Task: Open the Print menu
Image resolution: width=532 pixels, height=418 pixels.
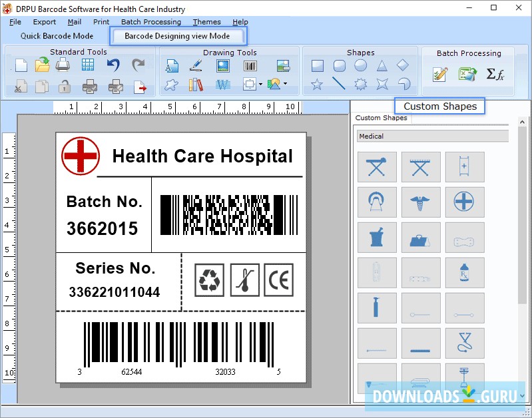Action: click(101, 22)
